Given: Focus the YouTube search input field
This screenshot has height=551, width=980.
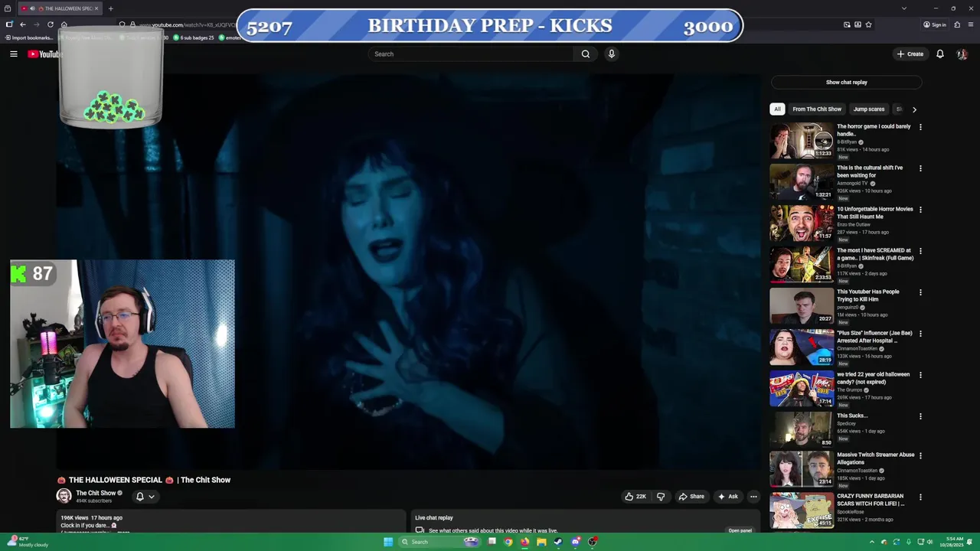Looking at the screenshot, I should [471, 54].
